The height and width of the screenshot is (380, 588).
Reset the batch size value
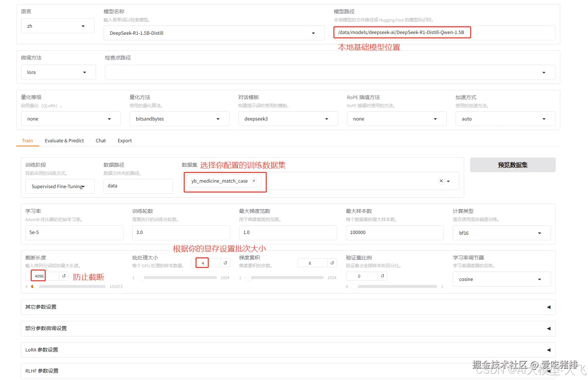(x=225, y=263)
